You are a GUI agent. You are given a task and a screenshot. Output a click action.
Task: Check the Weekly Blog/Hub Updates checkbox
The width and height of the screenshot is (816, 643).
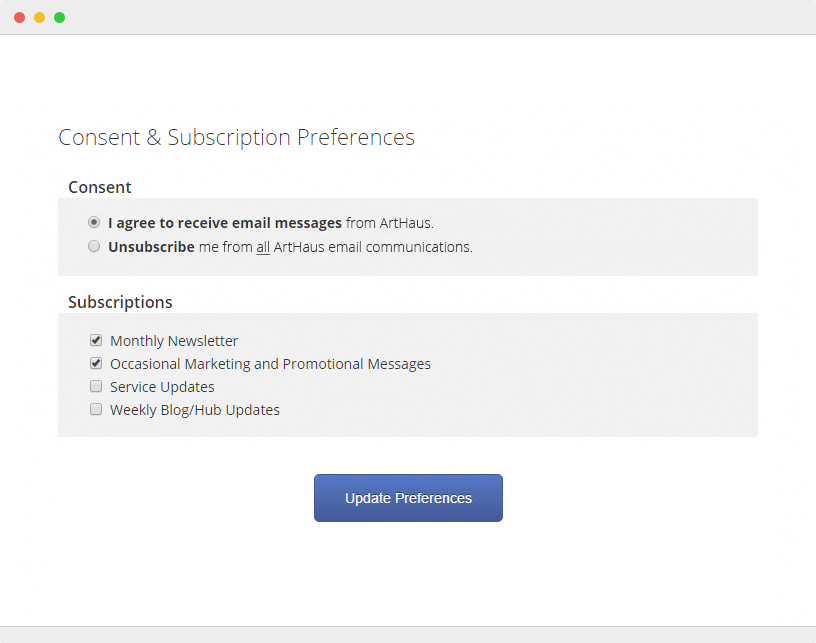pyautogui.click(x=96, y=409)
